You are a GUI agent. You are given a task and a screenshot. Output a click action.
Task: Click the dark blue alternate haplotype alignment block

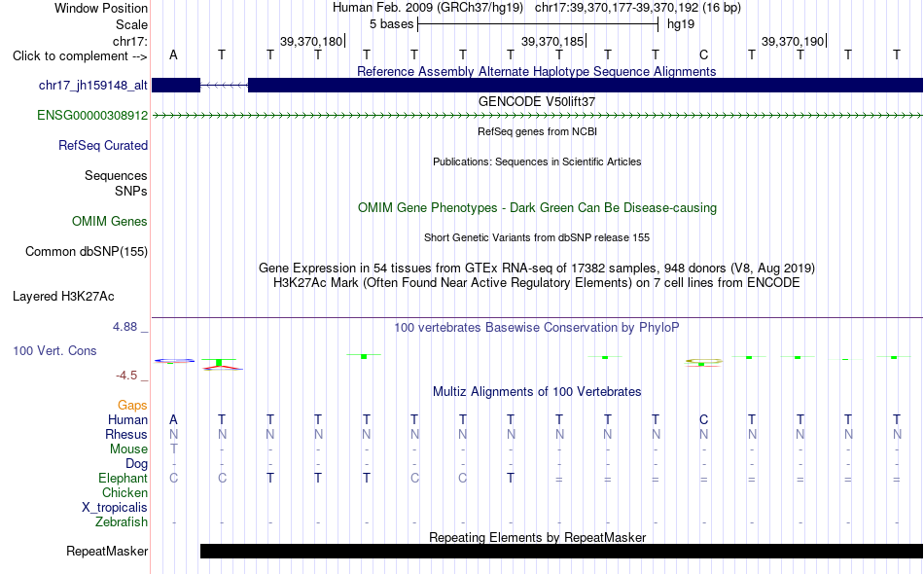(x=586, y=85)
